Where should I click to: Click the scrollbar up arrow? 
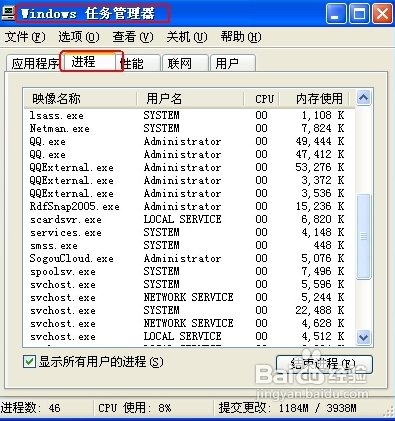point(363,98)
